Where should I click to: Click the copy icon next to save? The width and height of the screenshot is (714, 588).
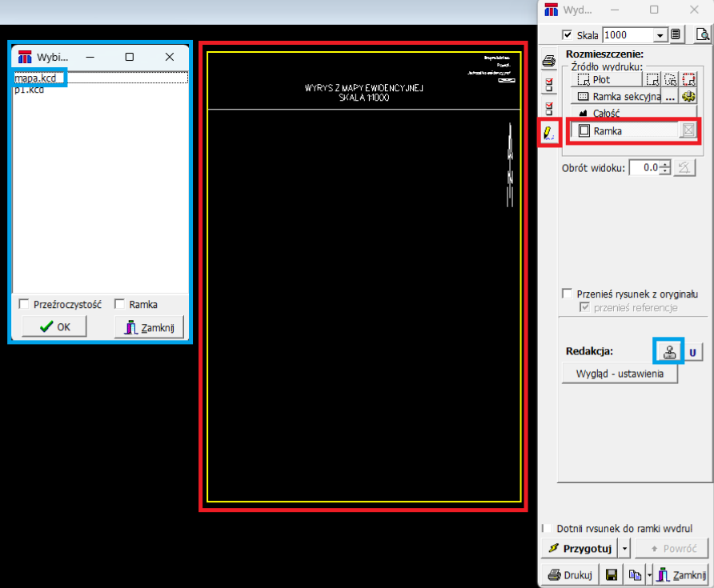pos(634,574)
